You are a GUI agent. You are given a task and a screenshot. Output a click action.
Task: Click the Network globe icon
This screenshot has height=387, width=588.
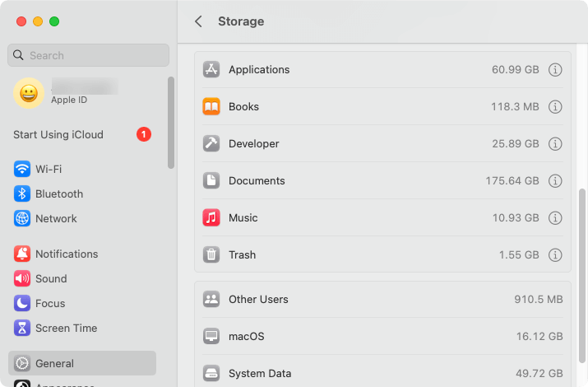22,218
